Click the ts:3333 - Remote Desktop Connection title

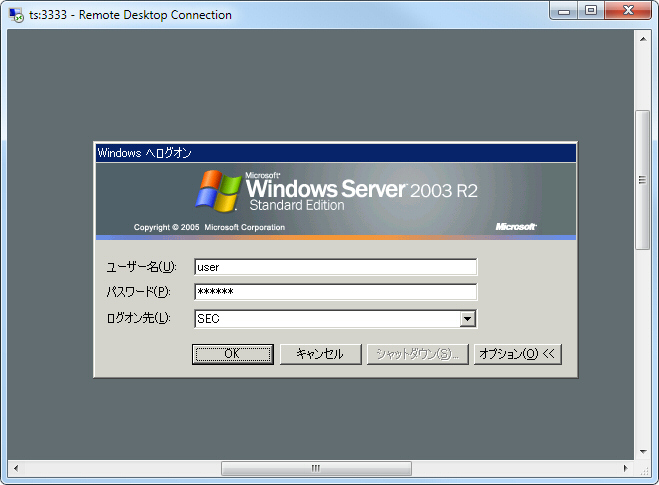[x=130, y=15]
